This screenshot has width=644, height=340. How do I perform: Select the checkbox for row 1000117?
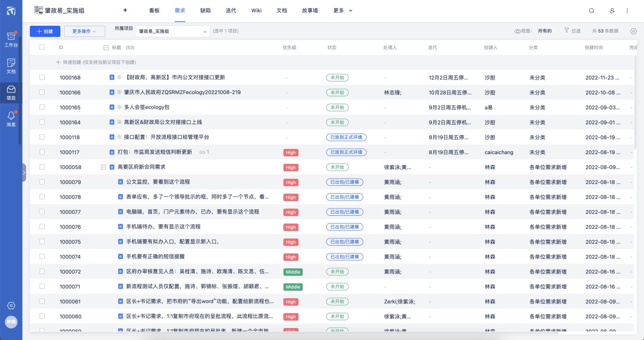tap(42, 152)
